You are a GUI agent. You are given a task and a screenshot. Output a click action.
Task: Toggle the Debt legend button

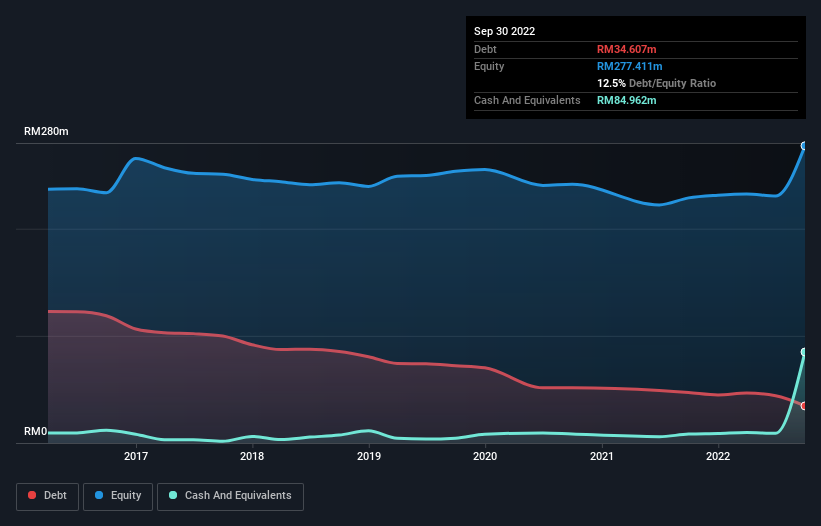[x=47, y=496]
